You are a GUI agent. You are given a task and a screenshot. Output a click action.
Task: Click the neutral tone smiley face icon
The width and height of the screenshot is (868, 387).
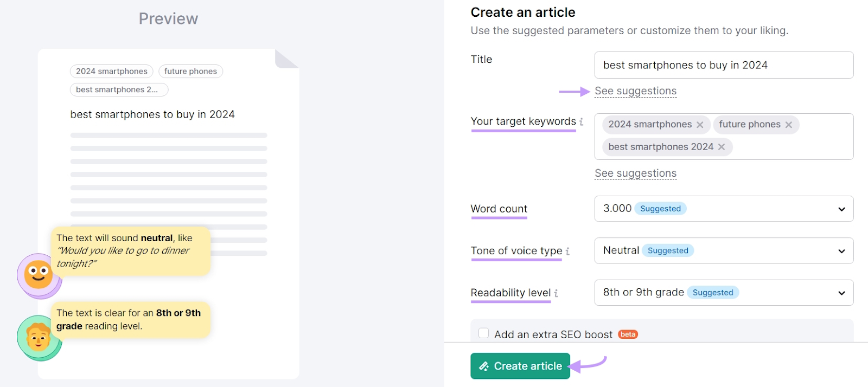click(39, 275)
